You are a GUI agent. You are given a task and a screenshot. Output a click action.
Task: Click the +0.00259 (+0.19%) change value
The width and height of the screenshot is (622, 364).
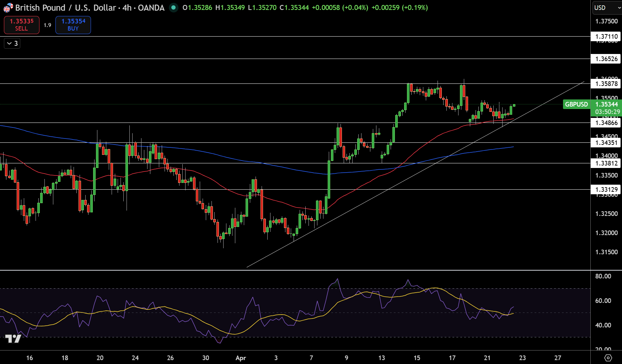[x=400, y=7]
